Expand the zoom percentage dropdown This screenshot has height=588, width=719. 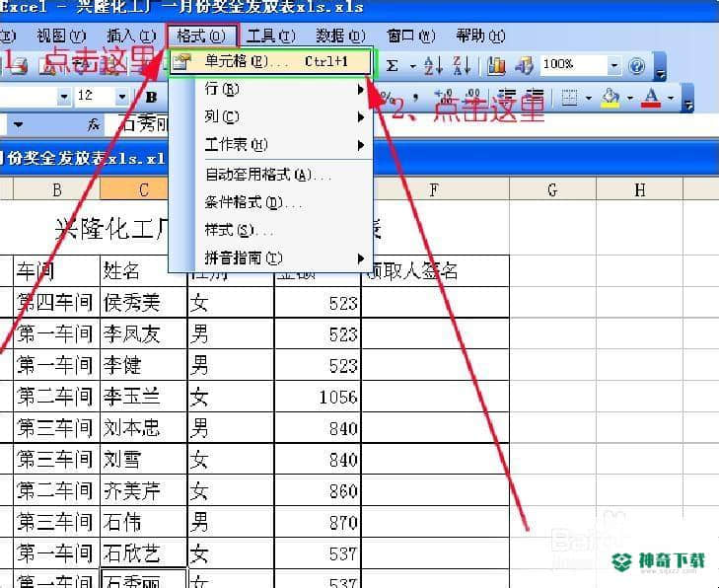614,65
